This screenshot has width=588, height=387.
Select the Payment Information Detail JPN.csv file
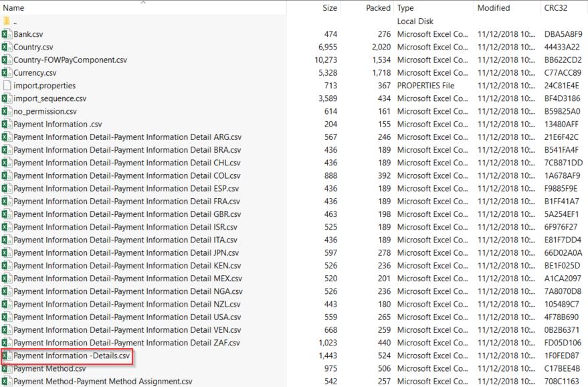[126, 252]
